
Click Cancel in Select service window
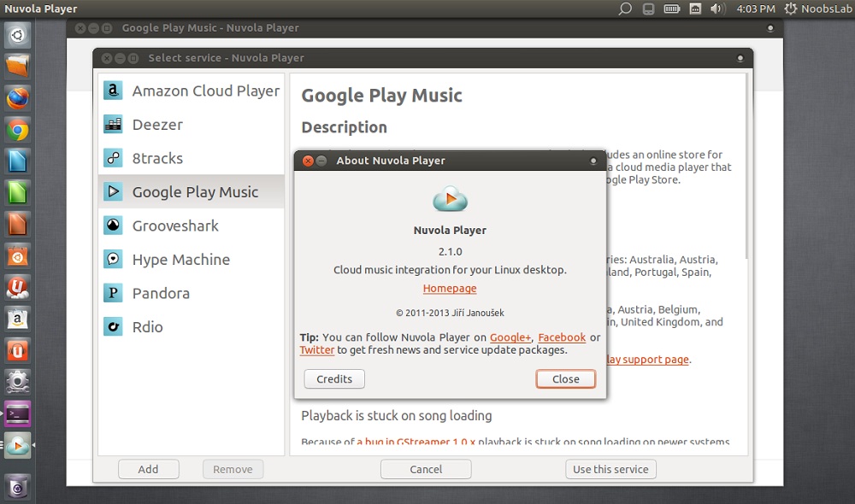(426, 469)
